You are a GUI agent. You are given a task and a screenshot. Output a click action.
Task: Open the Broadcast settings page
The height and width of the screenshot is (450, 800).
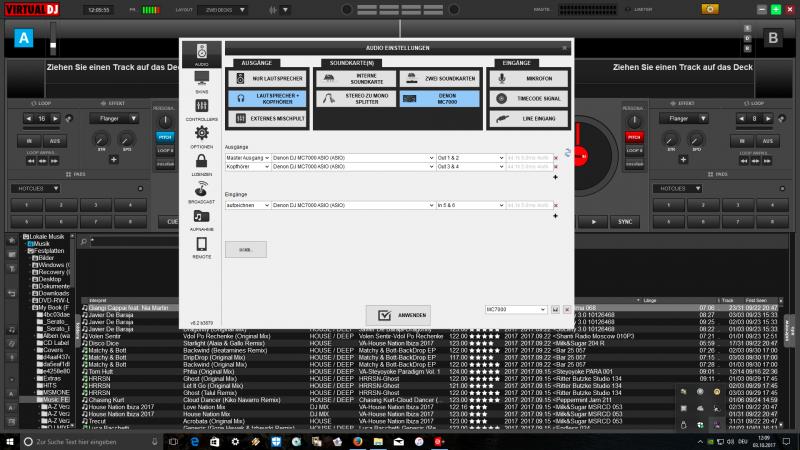pos(202,192)
